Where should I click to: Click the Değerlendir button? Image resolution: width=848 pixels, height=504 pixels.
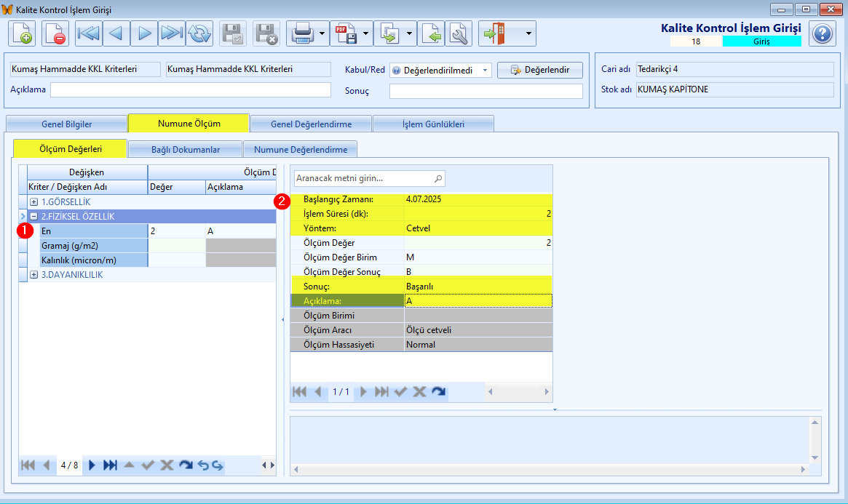tap(539, 71)
